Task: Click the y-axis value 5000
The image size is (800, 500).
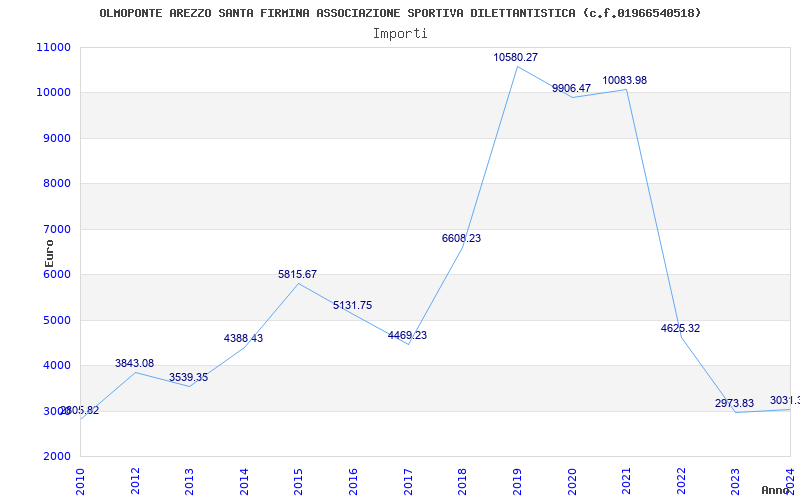Action: click(56, 320)
